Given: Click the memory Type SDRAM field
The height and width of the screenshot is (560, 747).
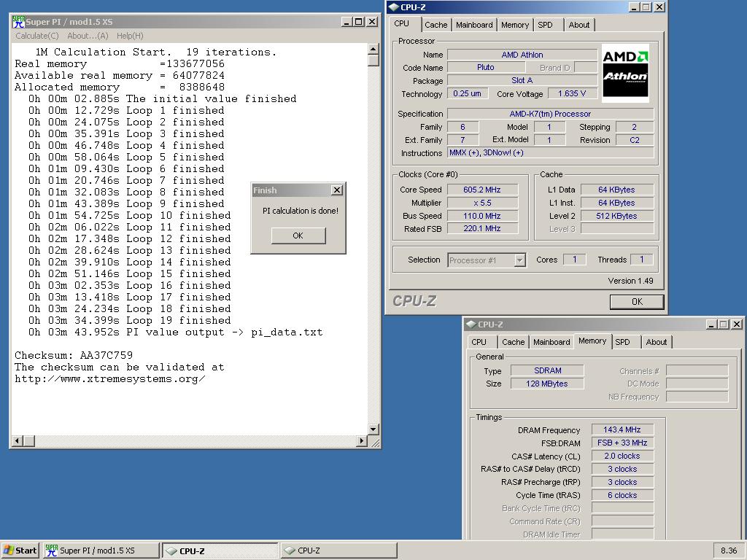Looking at the screenshot, I should (547, 370).
